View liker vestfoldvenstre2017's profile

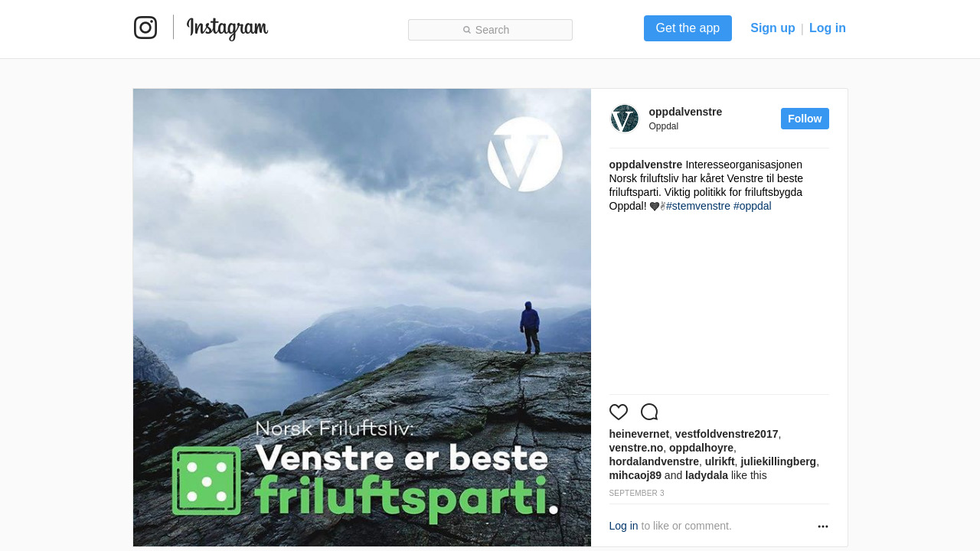tap(727, 434)
